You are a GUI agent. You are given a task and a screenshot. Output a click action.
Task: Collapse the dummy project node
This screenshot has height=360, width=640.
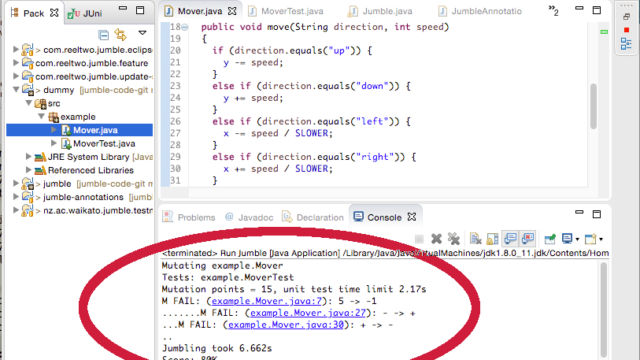pos(16,89)
